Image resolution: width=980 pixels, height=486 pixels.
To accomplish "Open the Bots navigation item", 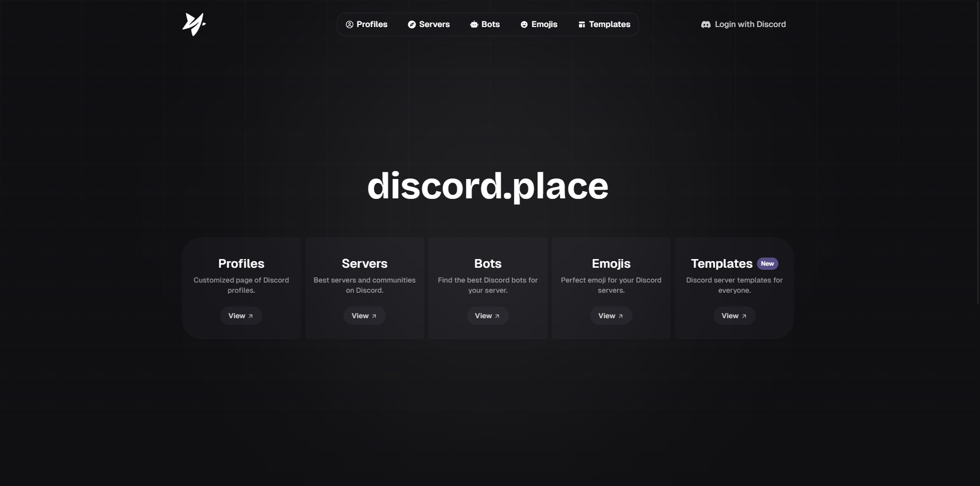I will (485, 24).
